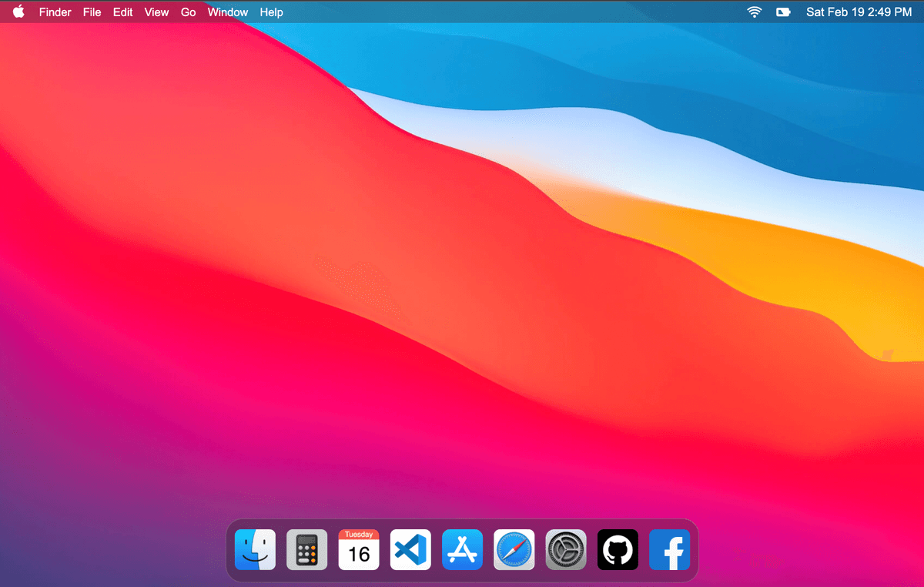Open System Preferences from the Dock
This screenshot has height=587, width=924.
coord(565,549)
